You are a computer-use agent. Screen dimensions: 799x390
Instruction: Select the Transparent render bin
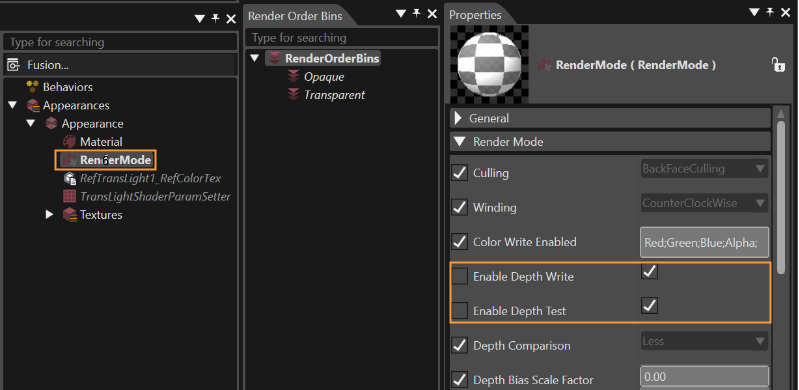(334, 95)
